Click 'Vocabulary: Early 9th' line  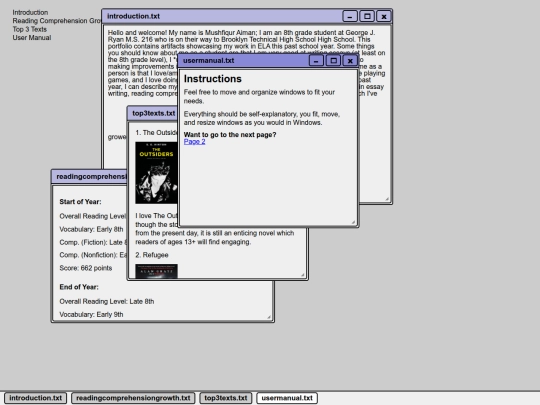pos(91,314)
